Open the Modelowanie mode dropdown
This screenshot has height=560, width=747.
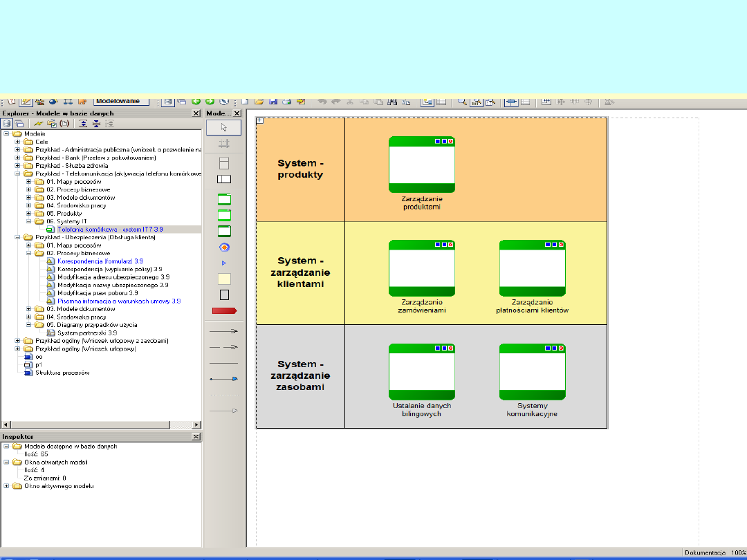(121, 101)
